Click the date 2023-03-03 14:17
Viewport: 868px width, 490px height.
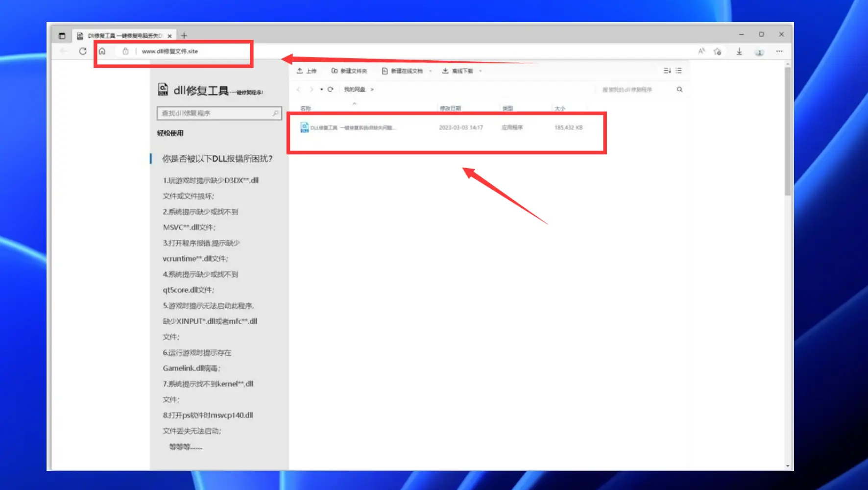461,127
